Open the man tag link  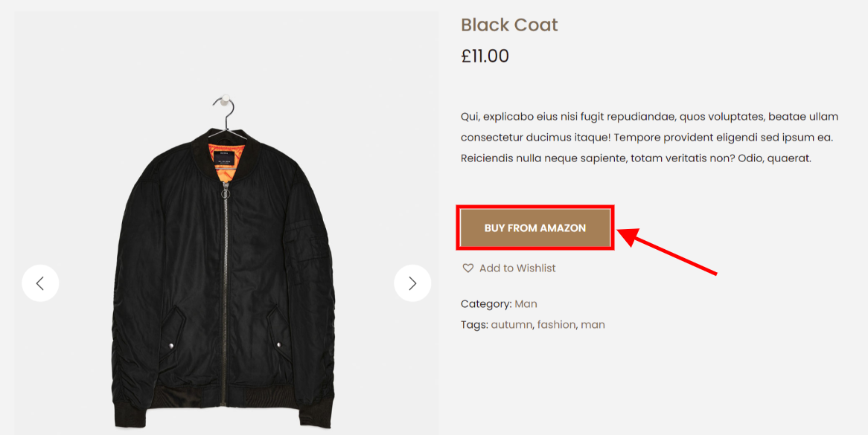[x=593, y=324]
